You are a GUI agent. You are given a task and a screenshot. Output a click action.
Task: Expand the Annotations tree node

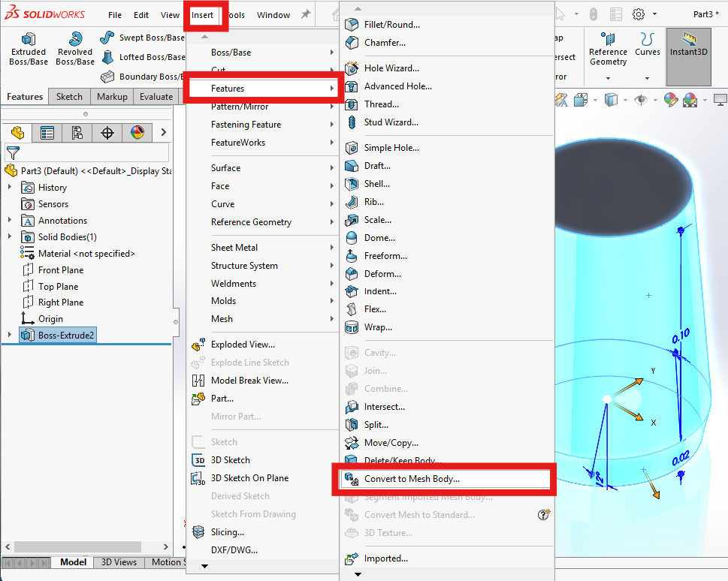(x=10, y=220)
